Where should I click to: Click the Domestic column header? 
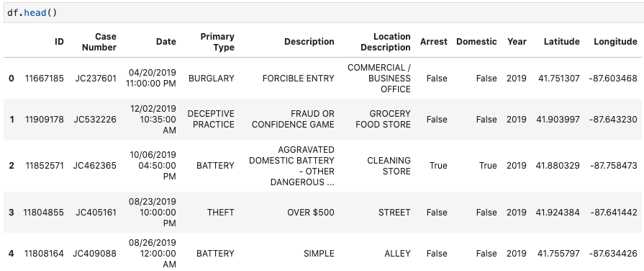476,42
